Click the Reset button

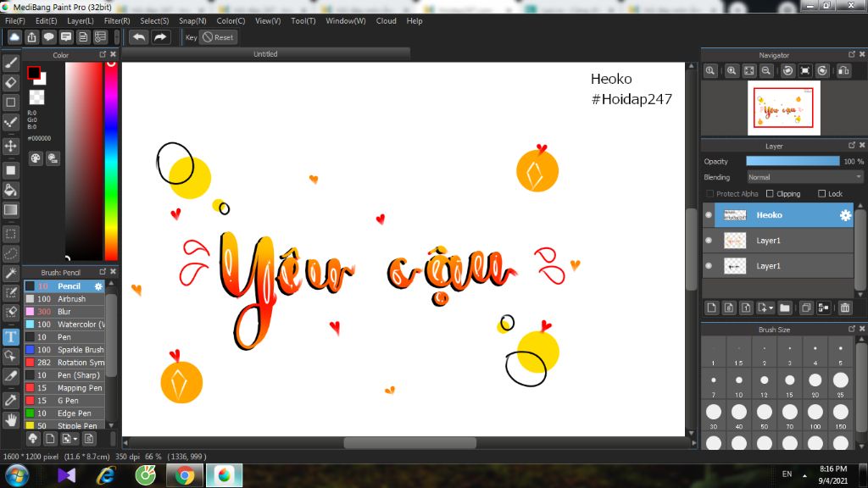[x=218, y=37]
